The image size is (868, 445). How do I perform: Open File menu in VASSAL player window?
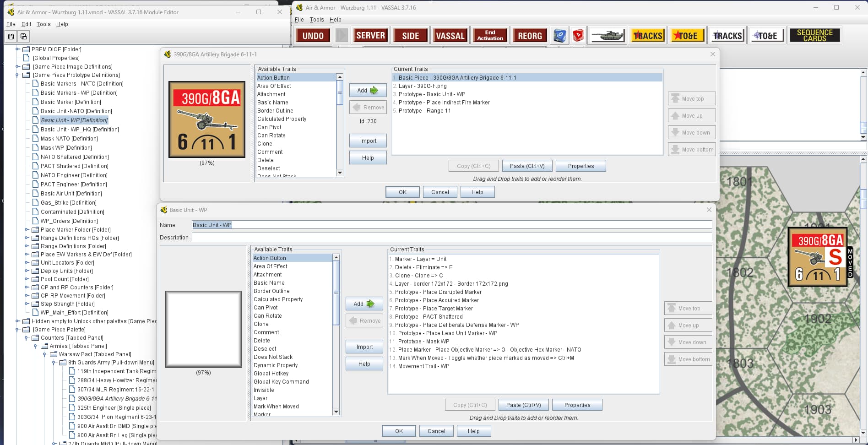click(x=299, y=20)
